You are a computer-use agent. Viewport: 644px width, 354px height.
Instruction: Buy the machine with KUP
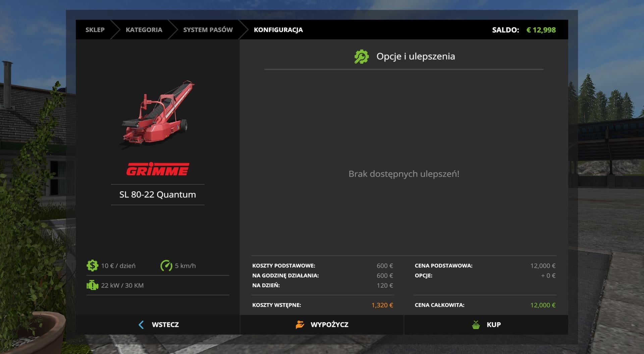pos(486,324)
